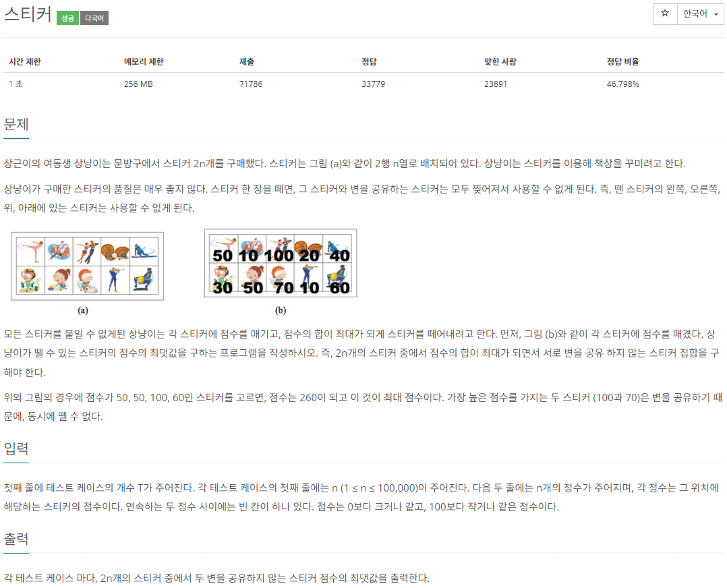This screenshot has width=727, height=588.
Task: Click the sticker labeled 100 in image (b)
Action: click(x=280, y=249)
